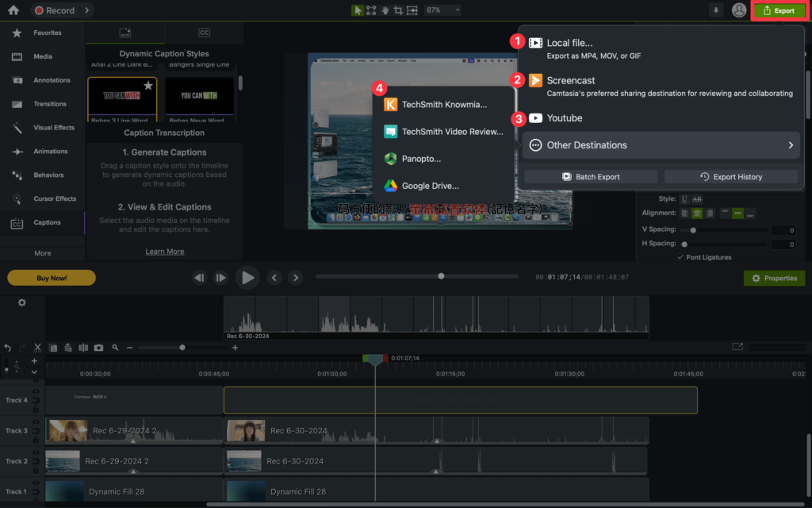The width and height of the screenshot is (812, 508).
Task: Open the Visual Effects panel
Action: 43,128
